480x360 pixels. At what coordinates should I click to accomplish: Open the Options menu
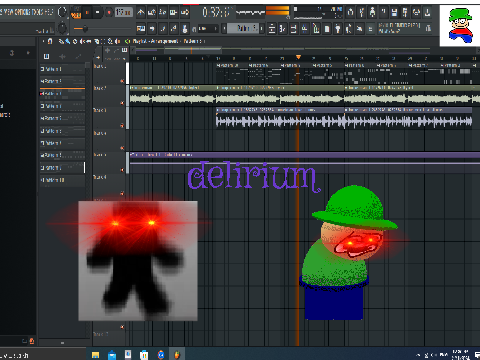click(x=23, y=12)
